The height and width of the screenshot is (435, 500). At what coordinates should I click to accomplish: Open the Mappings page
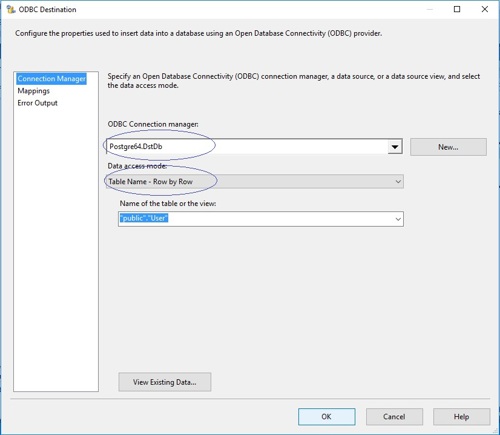(x=34, y=91)
